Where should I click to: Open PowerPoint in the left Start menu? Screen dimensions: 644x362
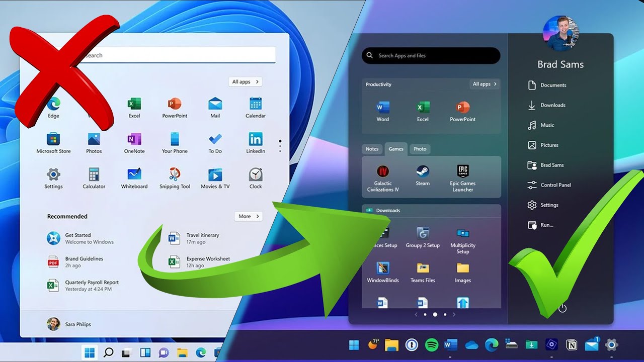point(175,108)
